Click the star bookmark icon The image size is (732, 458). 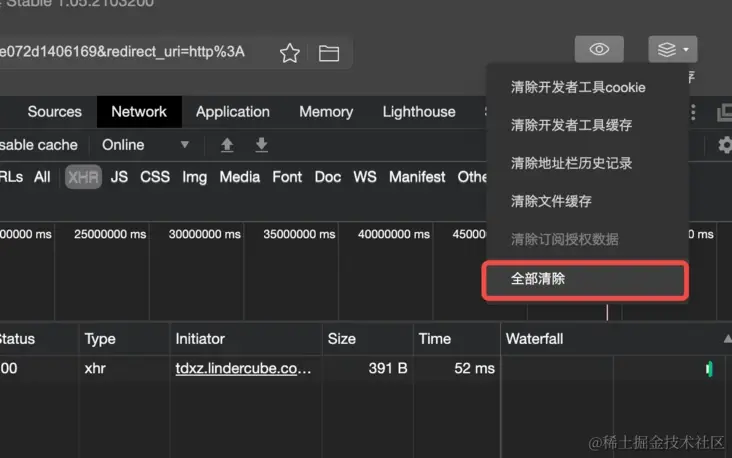click(289, 53)
